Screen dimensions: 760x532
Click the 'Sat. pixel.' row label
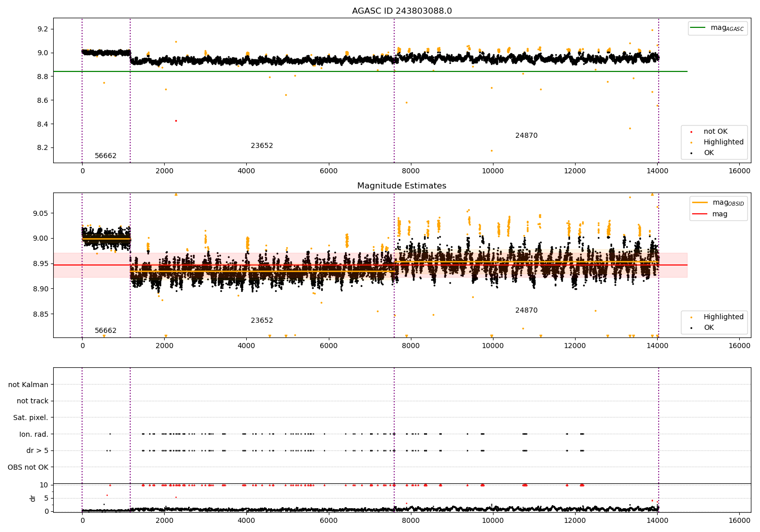[31, 418]
